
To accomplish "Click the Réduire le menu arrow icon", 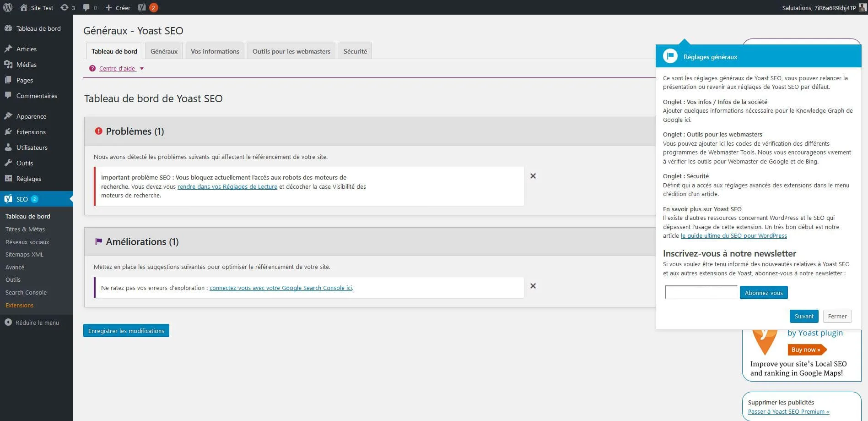I will (8, 322).
